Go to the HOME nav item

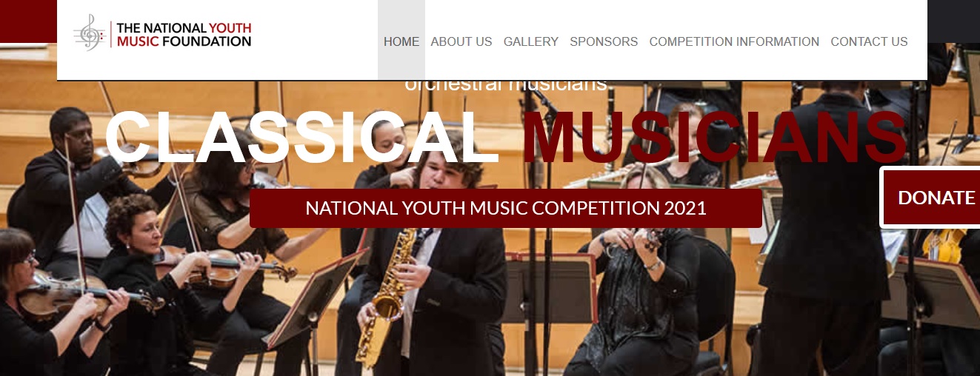point(401,41)
